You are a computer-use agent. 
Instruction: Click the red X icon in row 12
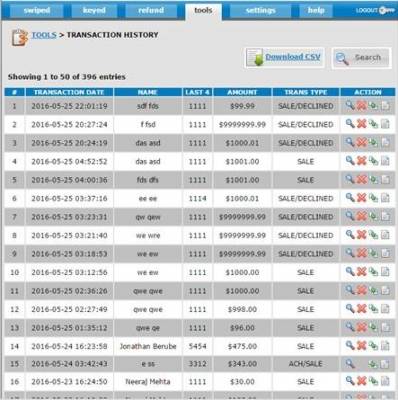click(362, 309)
